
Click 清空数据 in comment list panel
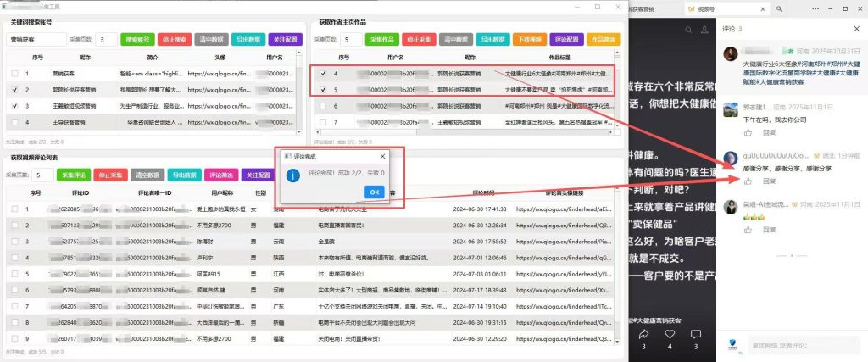click(147, 175)
